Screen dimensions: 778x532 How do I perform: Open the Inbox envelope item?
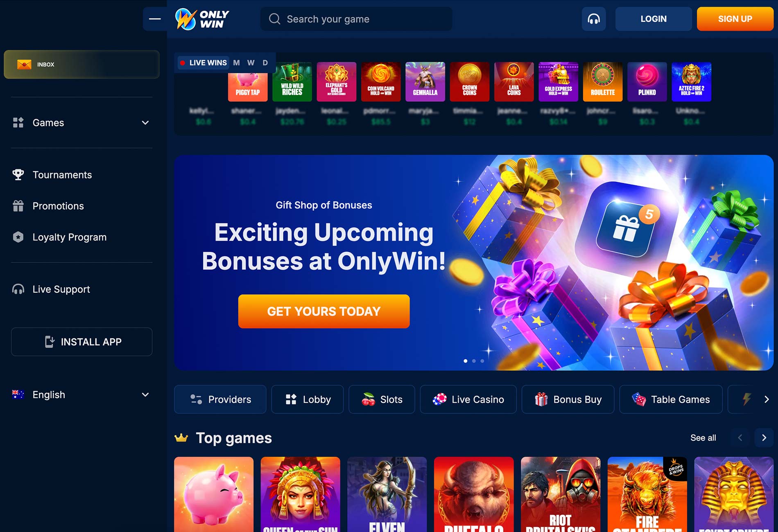(x=81, y=64)
